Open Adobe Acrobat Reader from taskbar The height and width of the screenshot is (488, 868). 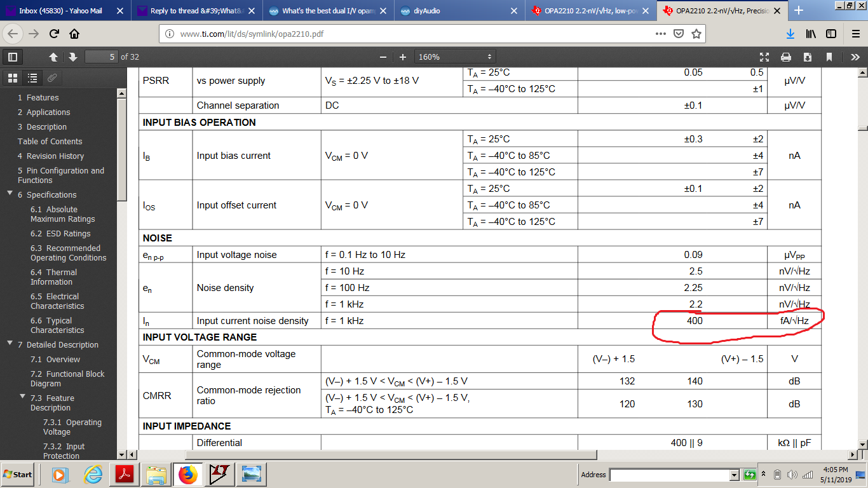click(124, 475)
